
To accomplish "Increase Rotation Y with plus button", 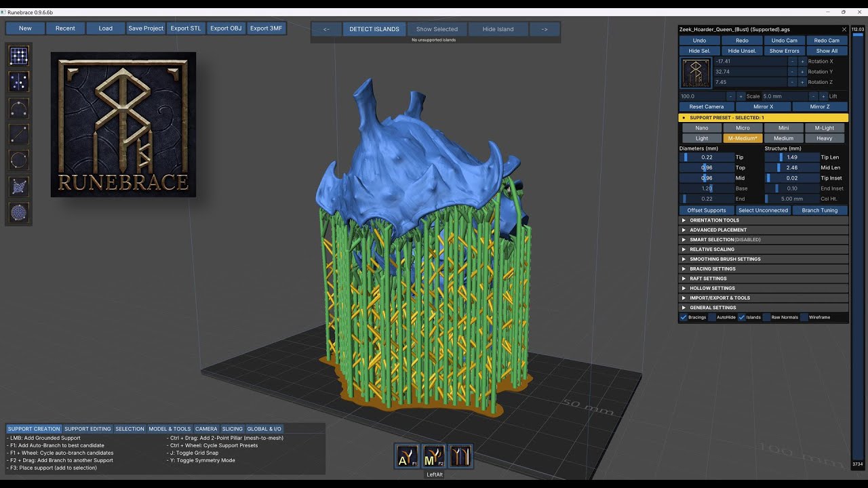I will pyautogui.click(x=802, y=72).
